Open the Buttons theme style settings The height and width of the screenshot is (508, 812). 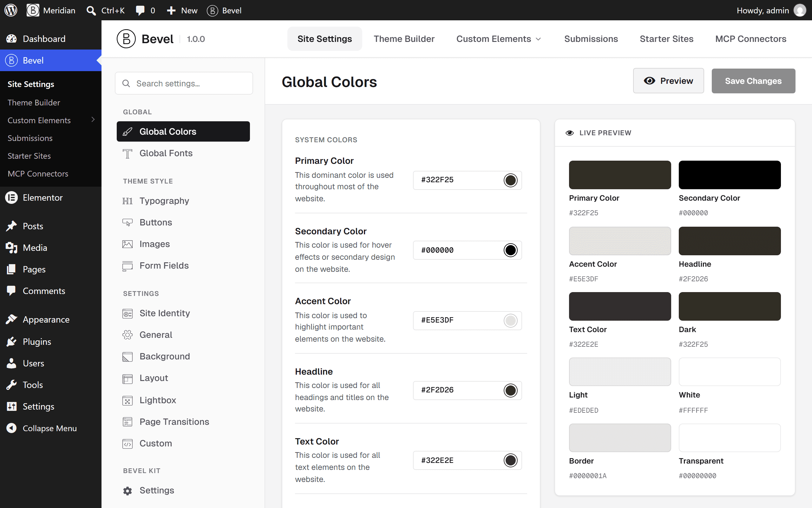click(x=183, y=223)
